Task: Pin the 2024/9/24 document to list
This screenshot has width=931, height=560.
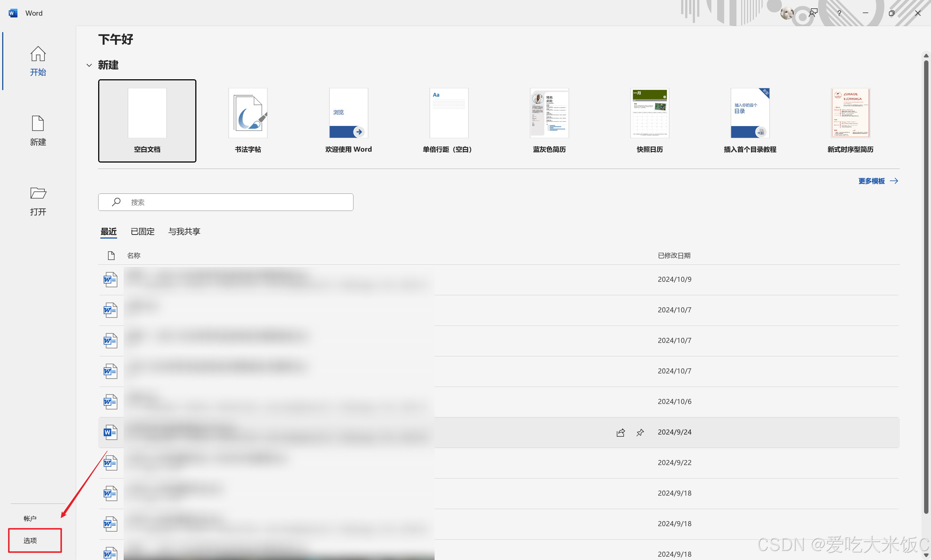Action: [x=640, y=432]
